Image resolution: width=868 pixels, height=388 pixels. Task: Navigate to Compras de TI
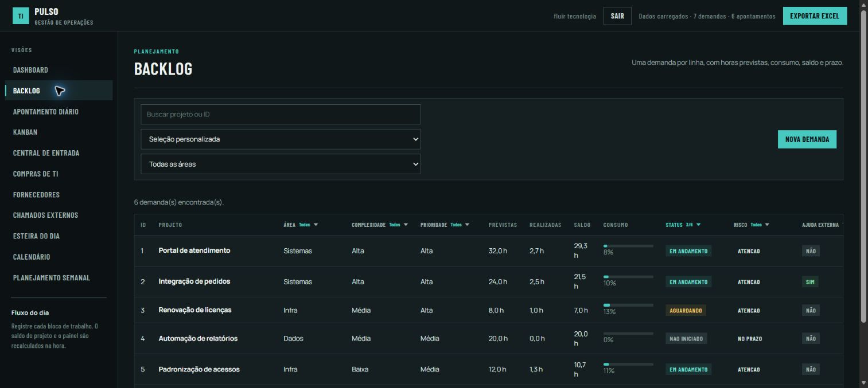[x=36, y=174]
